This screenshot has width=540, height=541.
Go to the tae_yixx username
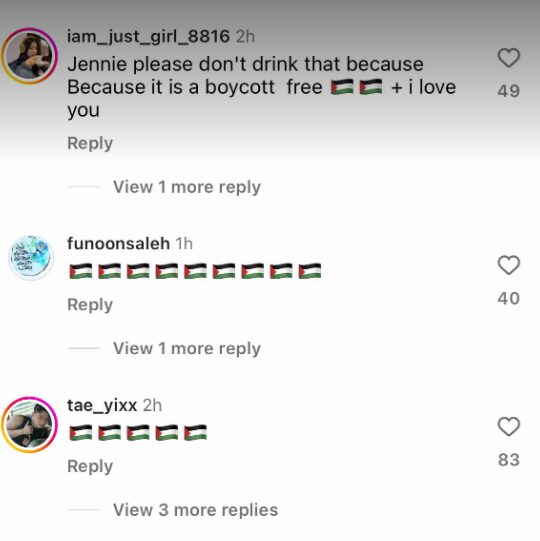click(x=102, y=405)
